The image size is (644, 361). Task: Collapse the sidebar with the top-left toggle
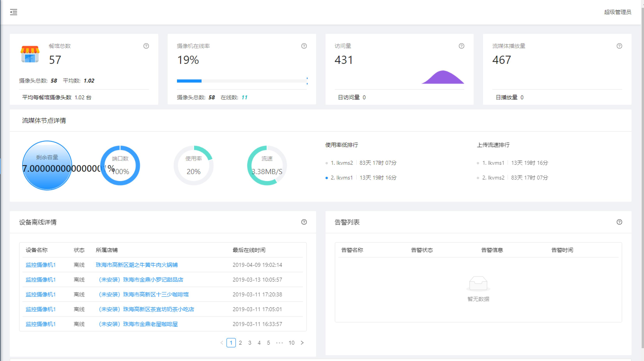pos(14,12)
